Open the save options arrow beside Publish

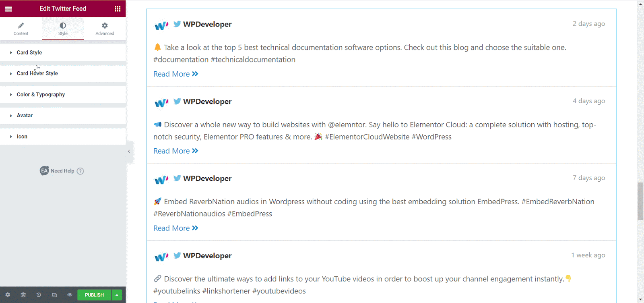tap(117, 295)
